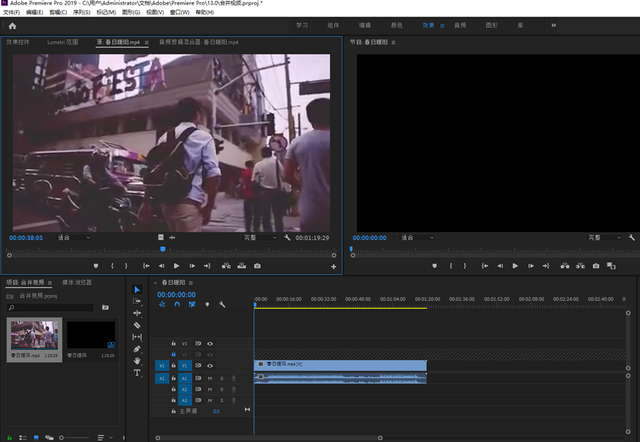Hide track V1 with eye icon
Image resolution: width=640 pixels, height=442 pixels.
[210, 366]
